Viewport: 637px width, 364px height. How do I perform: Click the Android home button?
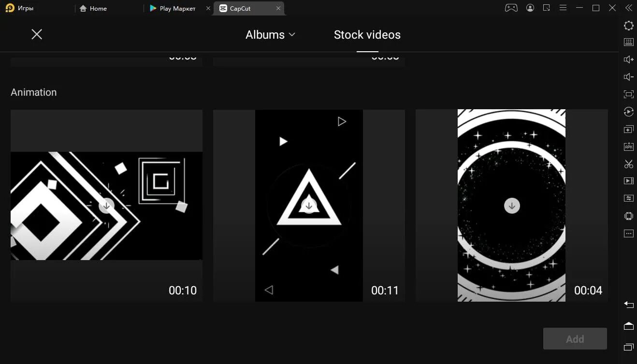pos(628,326)
